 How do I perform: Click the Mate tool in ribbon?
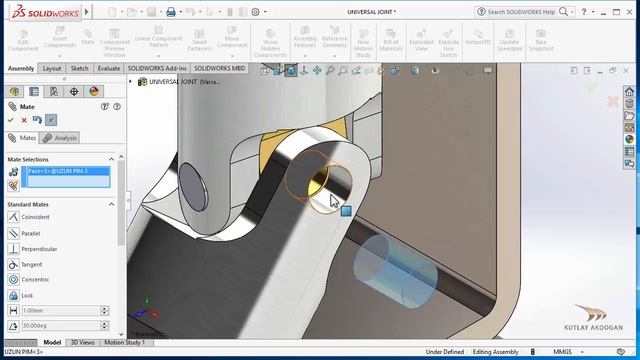pyautogui.click(x=88, y=37)
